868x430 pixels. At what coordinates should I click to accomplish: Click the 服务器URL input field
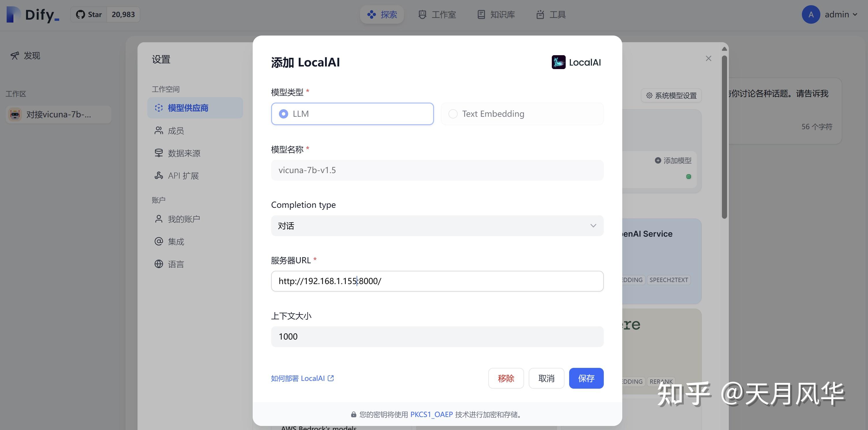click(437, 281)
